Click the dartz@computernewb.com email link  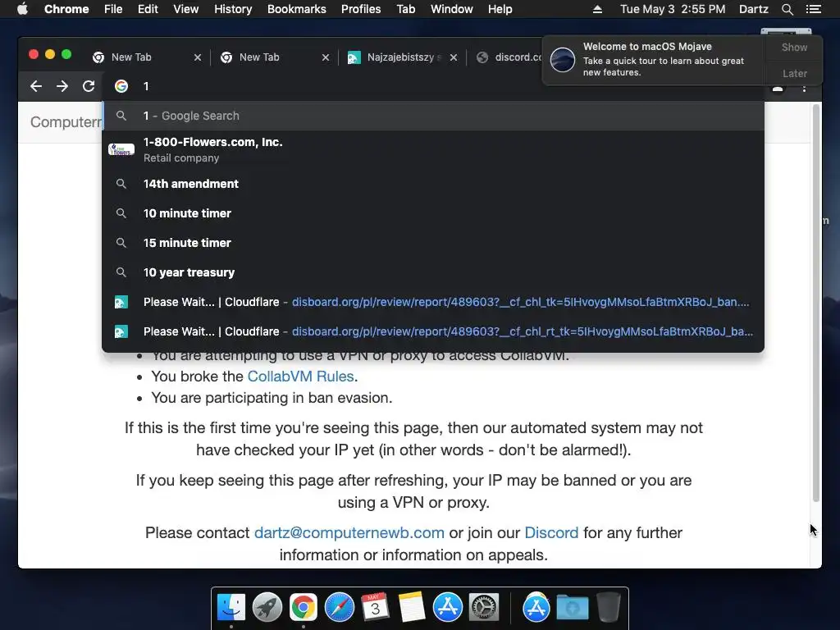coord(349,533)
